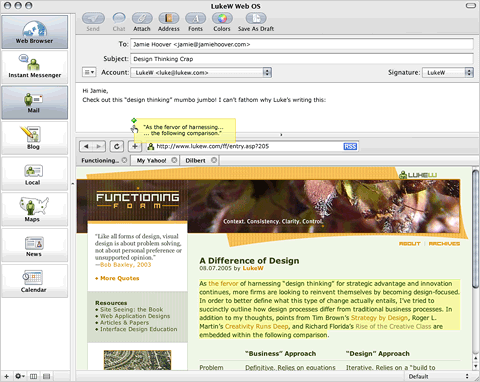Viewport: 480px width, 382px height.
Task: Open the Interface Design Education link
Action: point(139,329)
